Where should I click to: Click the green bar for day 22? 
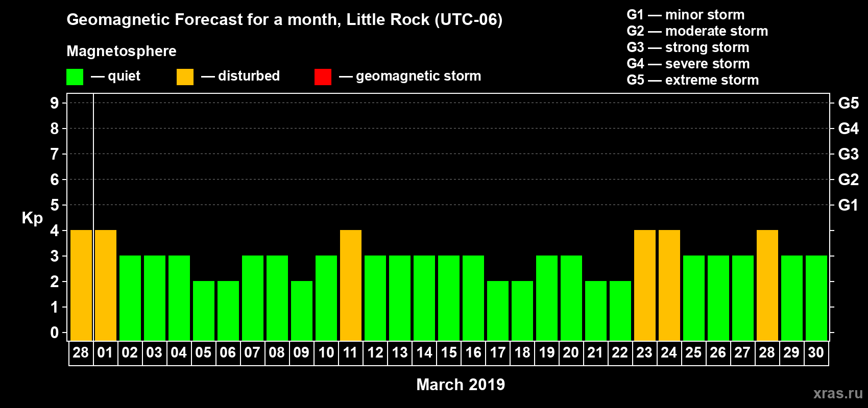(620, 311)
